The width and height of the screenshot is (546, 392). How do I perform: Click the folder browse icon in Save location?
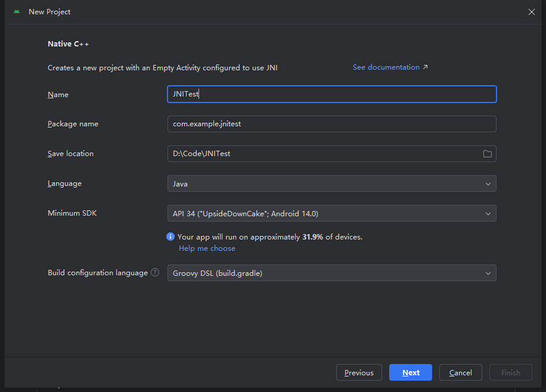click(488, 154)
